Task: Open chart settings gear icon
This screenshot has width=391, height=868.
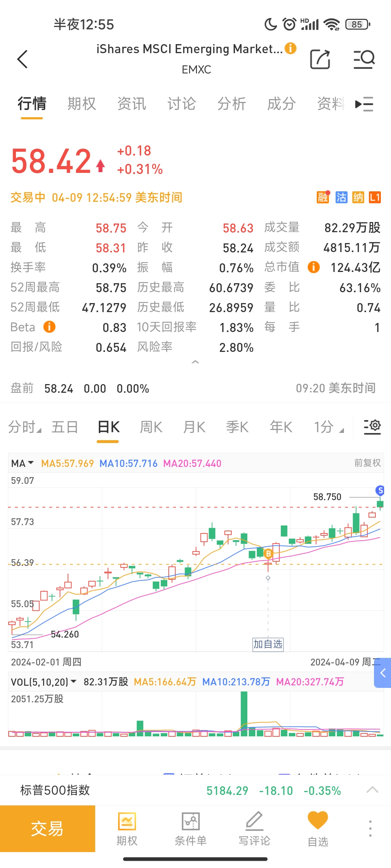Action: coord(372,426)
